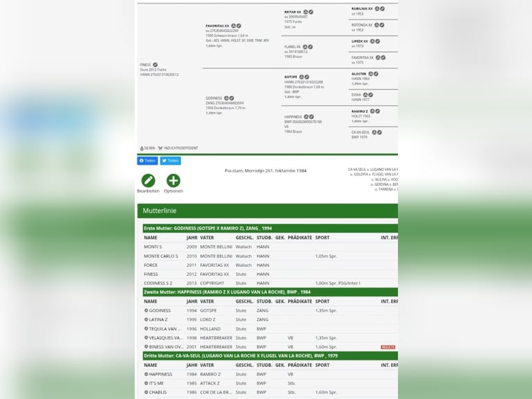The width and height of the screenshot is (532, 399).
Task: Open CODINESS S 2 horse link
Action: pyautogui.click(x=158, y=283)
